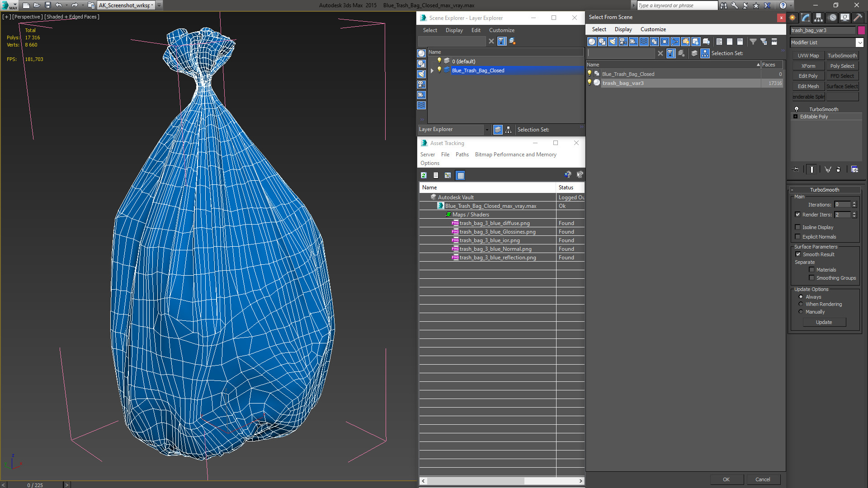868x488 pixels.
Task: Enable the Isoline Display checkbox
Action: tap(798, 227)
